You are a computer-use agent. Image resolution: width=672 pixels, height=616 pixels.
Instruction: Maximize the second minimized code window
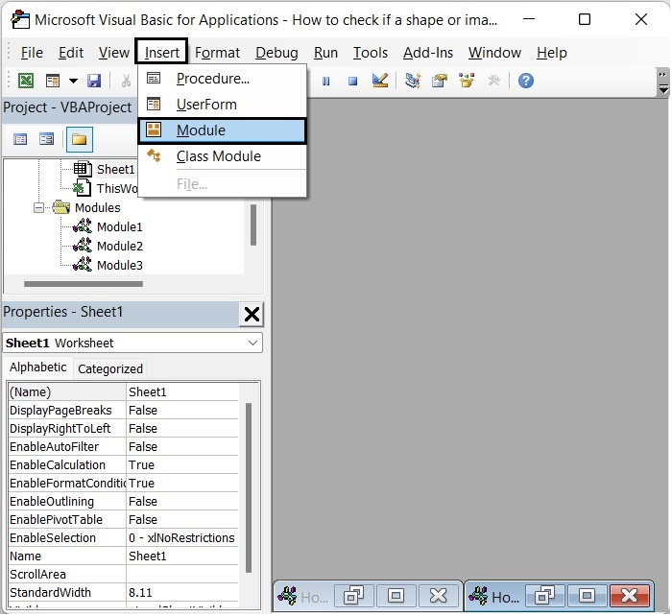(587, 596)
